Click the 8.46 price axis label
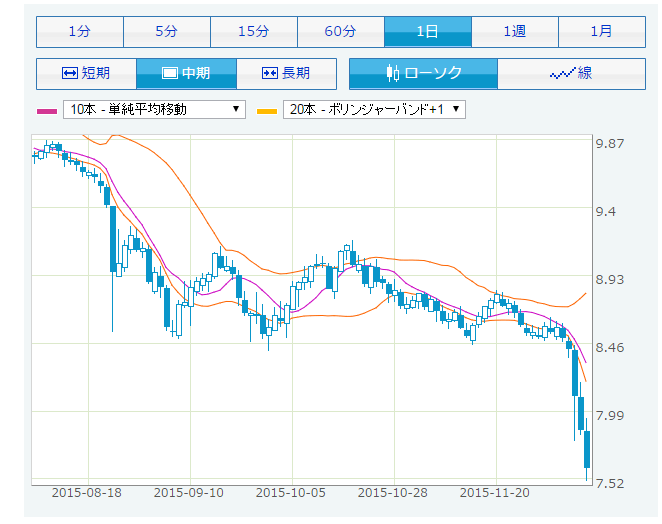The height and width of the screenshot is (524, 662). 610,348
